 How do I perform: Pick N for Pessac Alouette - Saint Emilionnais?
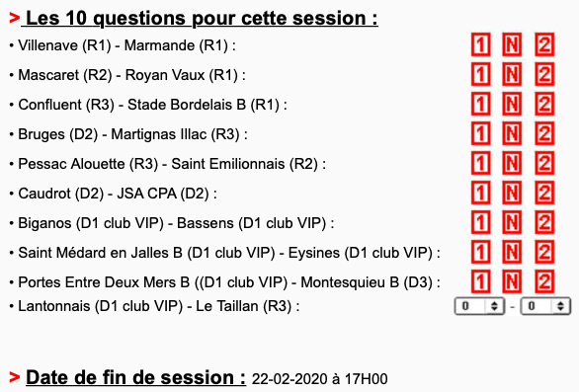point(512,163)
